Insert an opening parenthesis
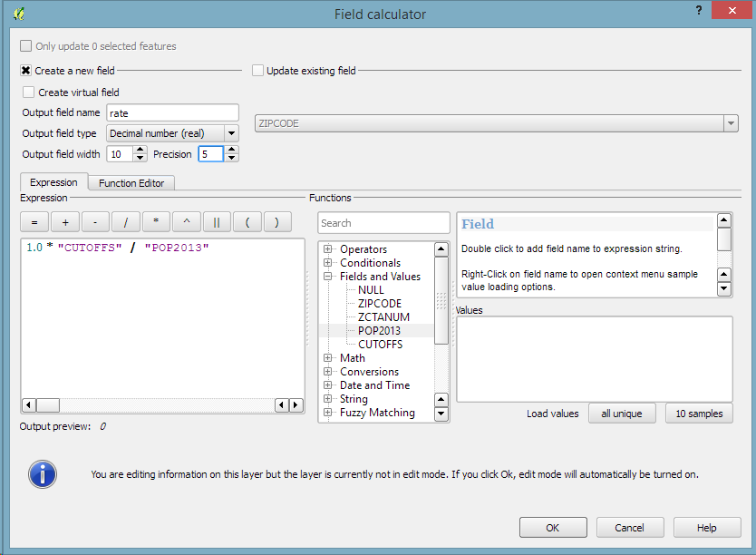 point(247,222)
